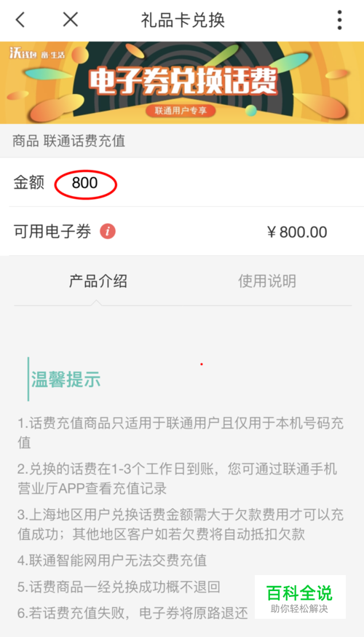Image resolution: width=364 pixels, height=637 pixels.
Task: Tap tip 2 about 1-3个工作日到账
Action: [178, 479]
